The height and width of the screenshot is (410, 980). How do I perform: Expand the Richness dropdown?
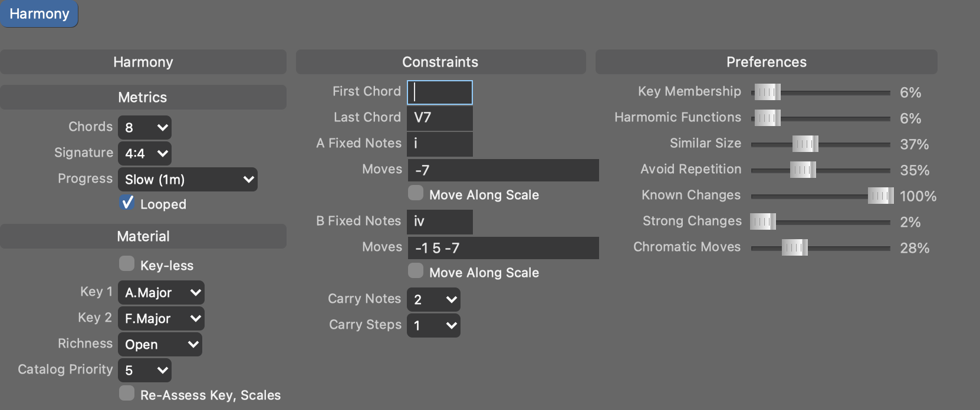pyautogui.click(x=160, y=345)
